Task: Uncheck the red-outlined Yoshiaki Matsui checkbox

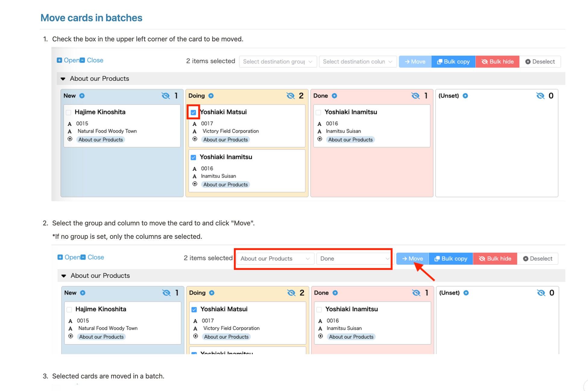Action: tap(194, 112)
